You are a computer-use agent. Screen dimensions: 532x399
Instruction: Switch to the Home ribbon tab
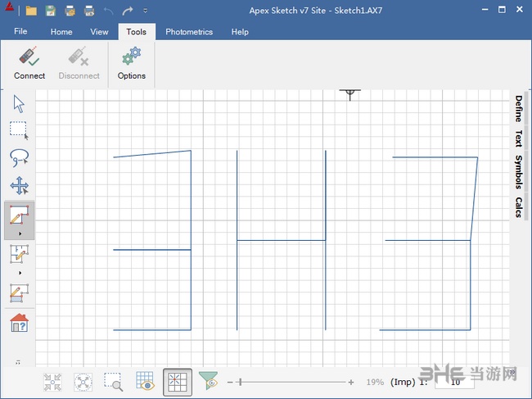(x=61, y=32)
